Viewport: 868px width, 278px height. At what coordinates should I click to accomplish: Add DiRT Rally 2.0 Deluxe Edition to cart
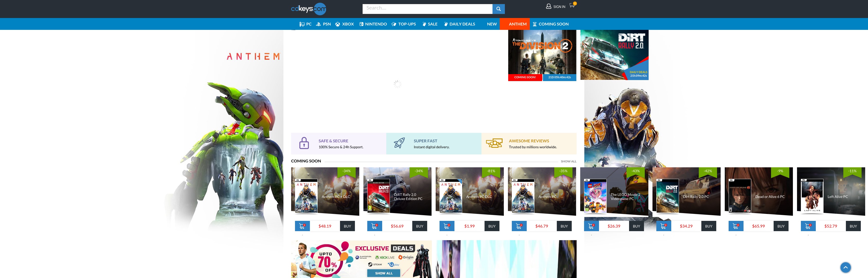(374, 226)
